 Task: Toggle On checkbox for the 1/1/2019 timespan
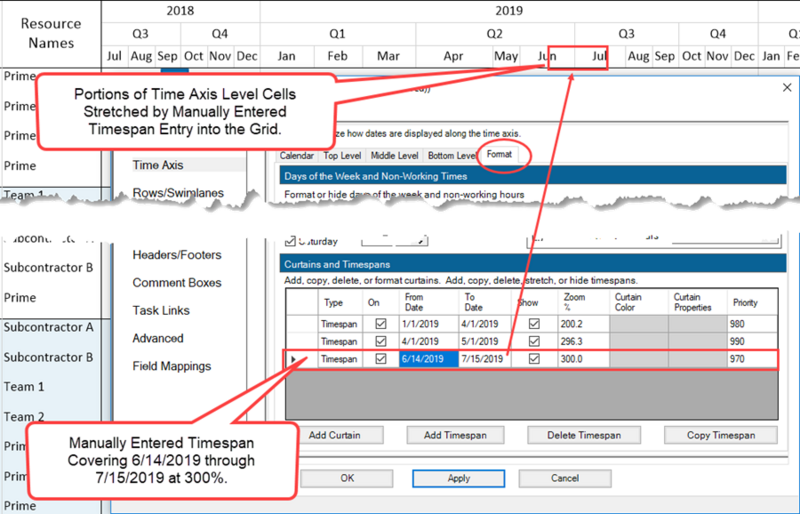tap(381, 324)
